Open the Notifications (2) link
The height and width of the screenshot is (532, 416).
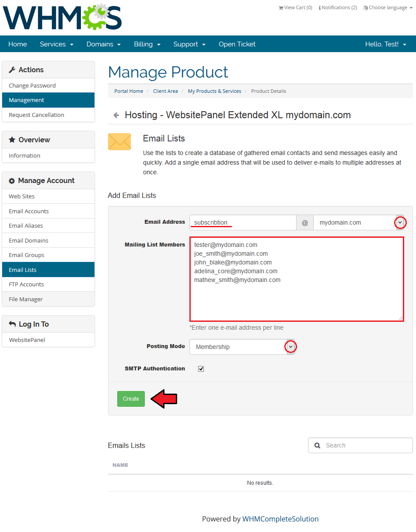[x=338, y=8]
